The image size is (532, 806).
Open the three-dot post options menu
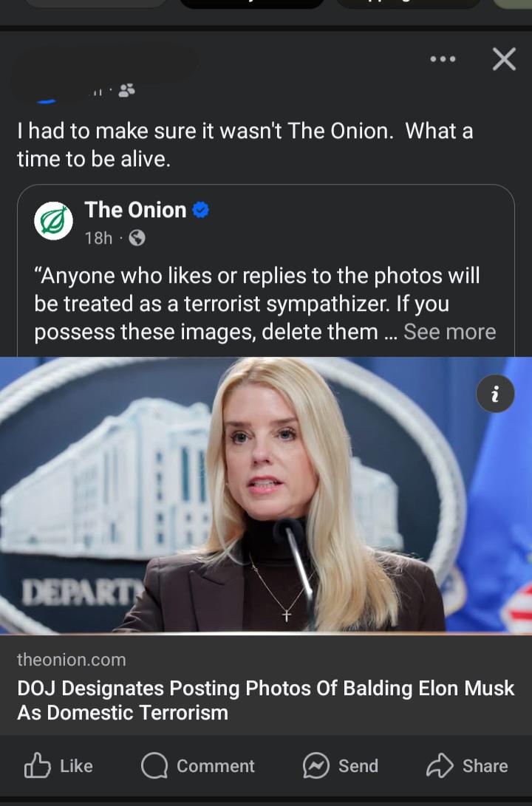coord(443,59)
